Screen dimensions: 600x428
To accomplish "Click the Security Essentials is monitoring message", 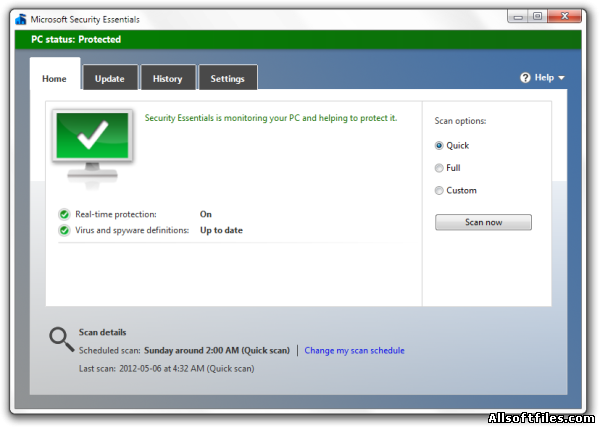I will pyautogui.click(x=271, y=118).
